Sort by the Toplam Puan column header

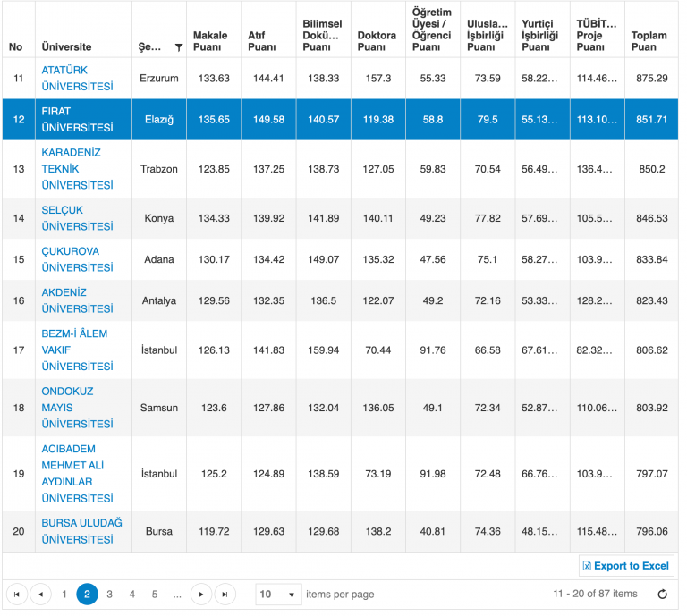[649, 41]
